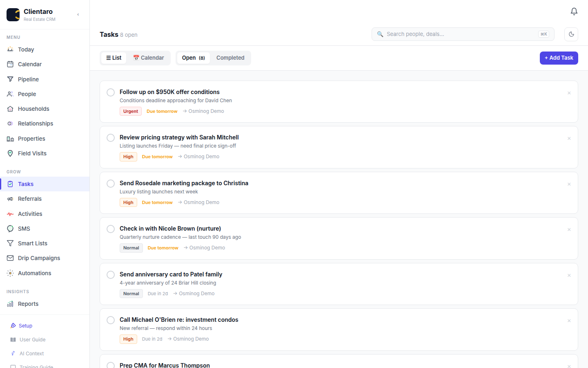Viewport: 588px width, 368px height.
Task: Switch to the Completed tab
Action: click(230, 58)
